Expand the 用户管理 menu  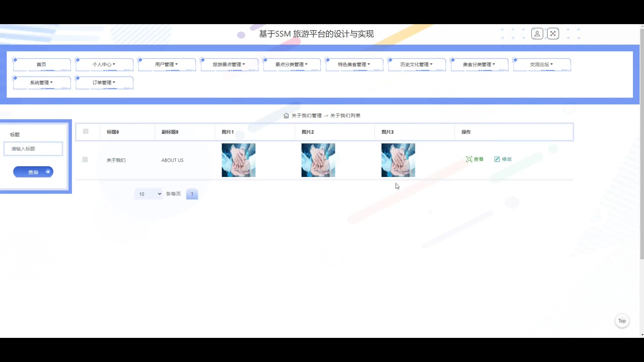167,64
